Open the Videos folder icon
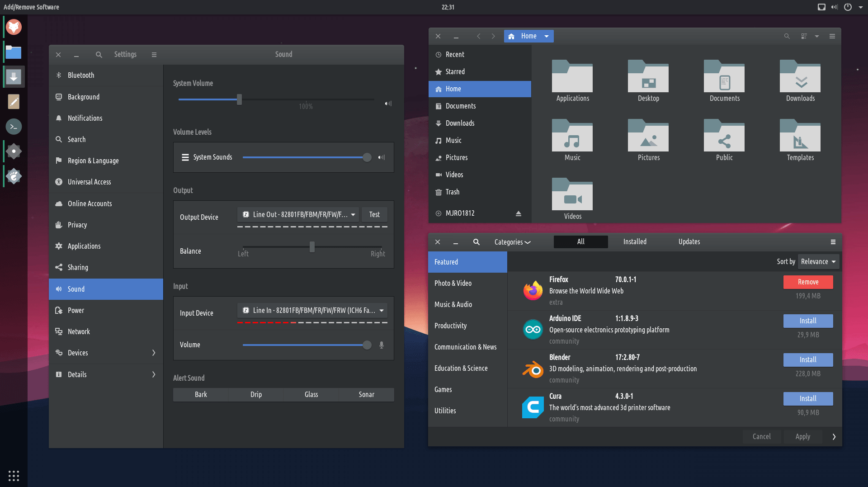 [572, 194]
